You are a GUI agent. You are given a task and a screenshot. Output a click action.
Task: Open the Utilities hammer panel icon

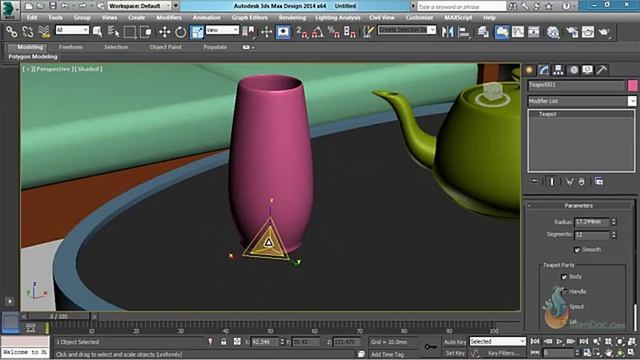point(601,70)
